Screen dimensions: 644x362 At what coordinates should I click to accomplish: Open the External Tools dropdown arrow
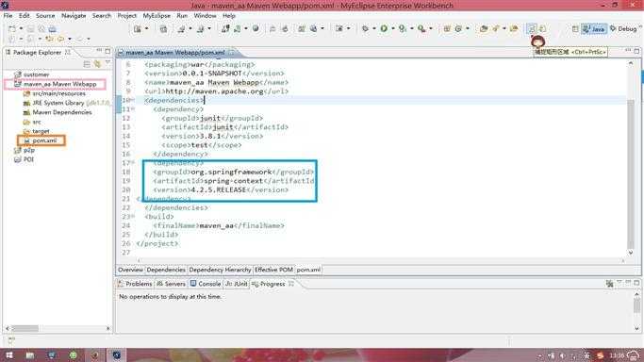430,28
